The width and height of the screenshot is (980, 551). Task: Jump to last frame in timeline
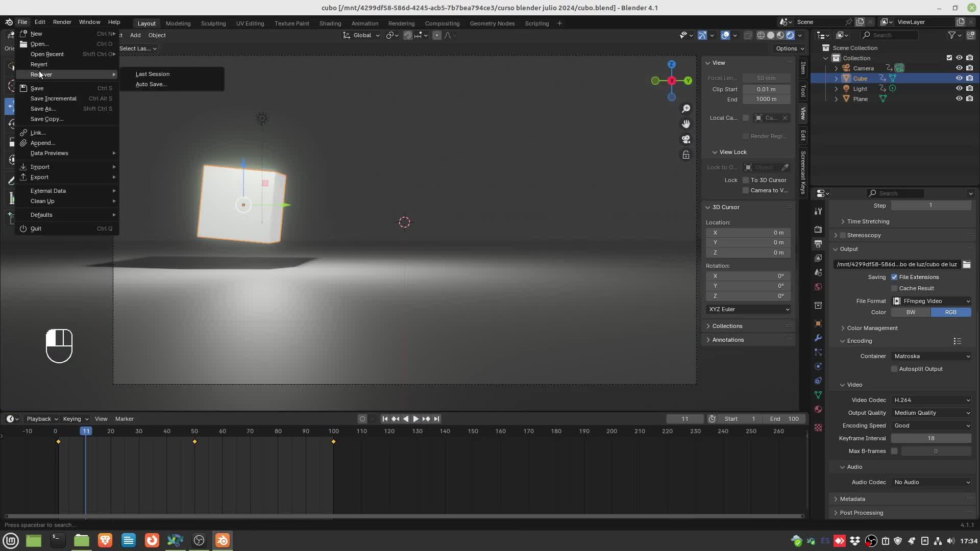pos(436,419)
